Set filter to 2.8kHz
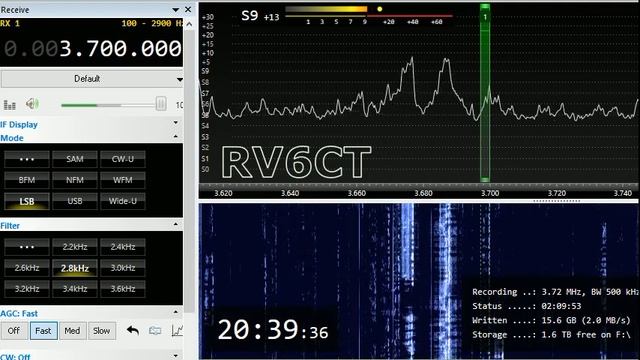Screen dimensions: 640x360 click(x=75, y=268)
